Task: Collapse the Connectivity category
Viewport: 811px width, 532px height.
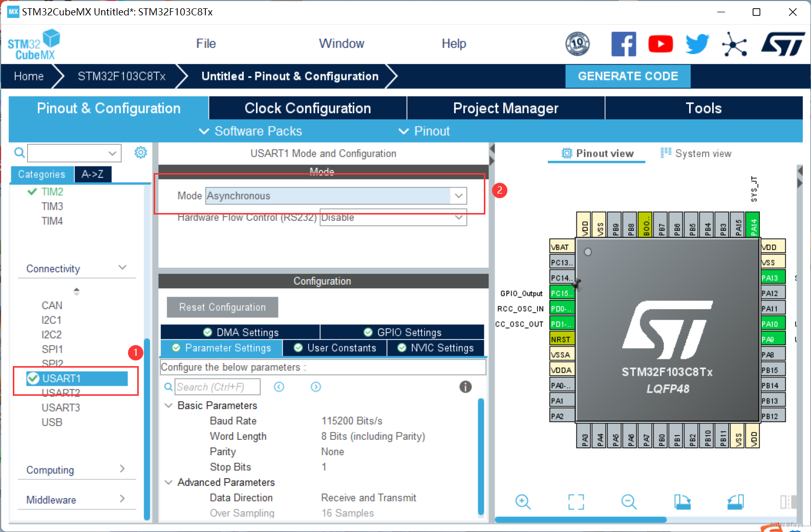Action: [122, 268]
